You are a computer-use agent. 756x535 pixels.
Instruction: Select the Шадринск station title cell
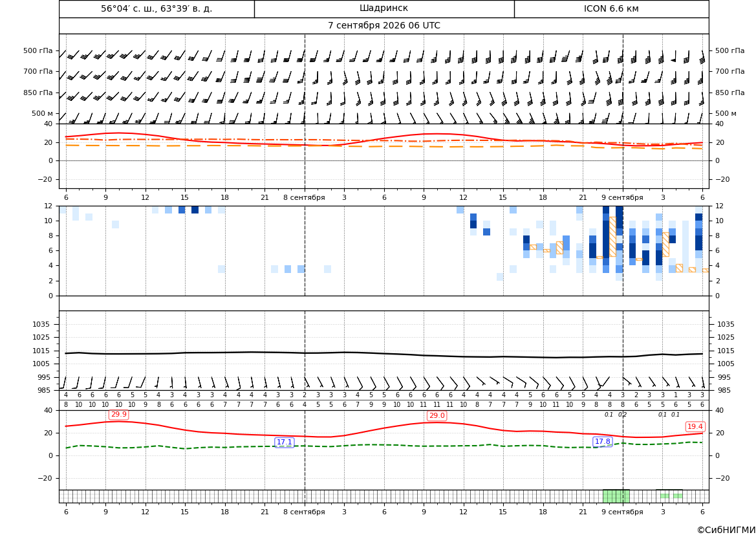click(384, 8)
